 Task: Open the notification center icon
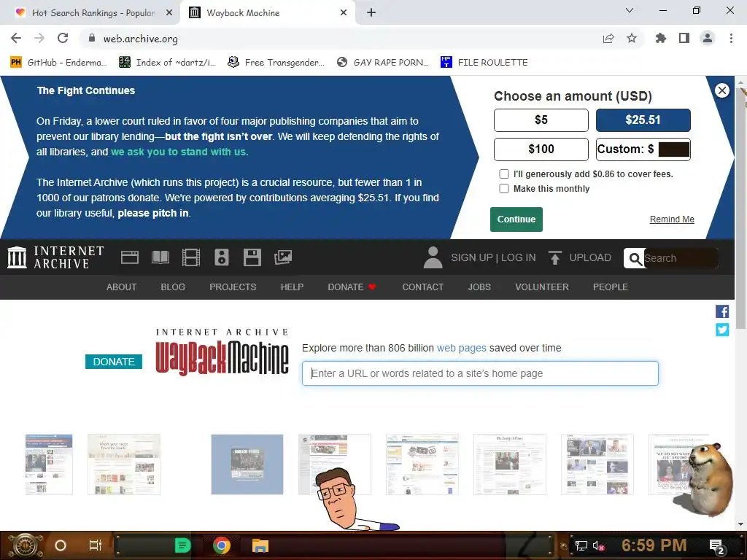(716, 546)
